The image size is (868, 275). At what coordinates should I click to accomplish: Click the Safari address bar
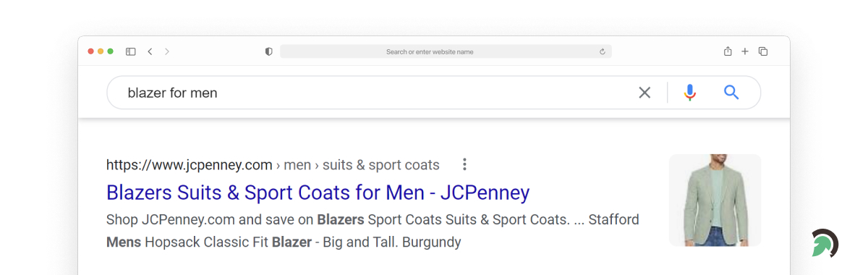tap(446, 51)
